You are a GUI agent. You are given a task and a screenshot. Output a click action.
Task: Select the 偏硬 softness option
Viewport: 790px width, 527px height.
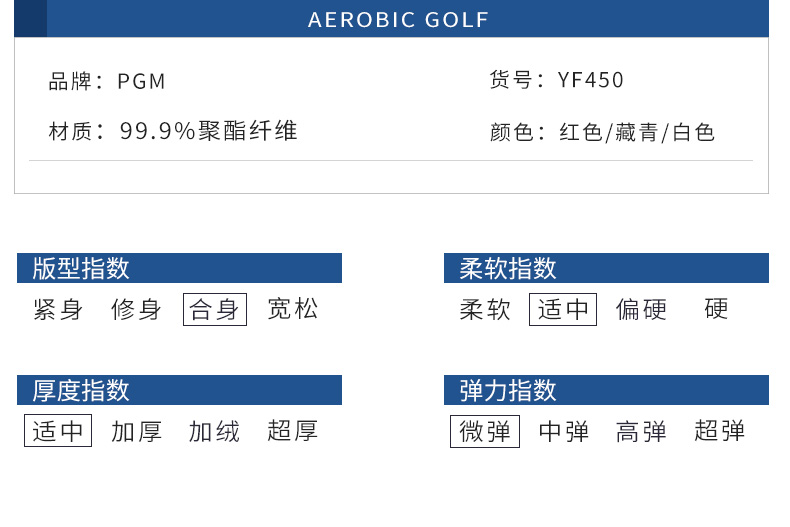641,310
